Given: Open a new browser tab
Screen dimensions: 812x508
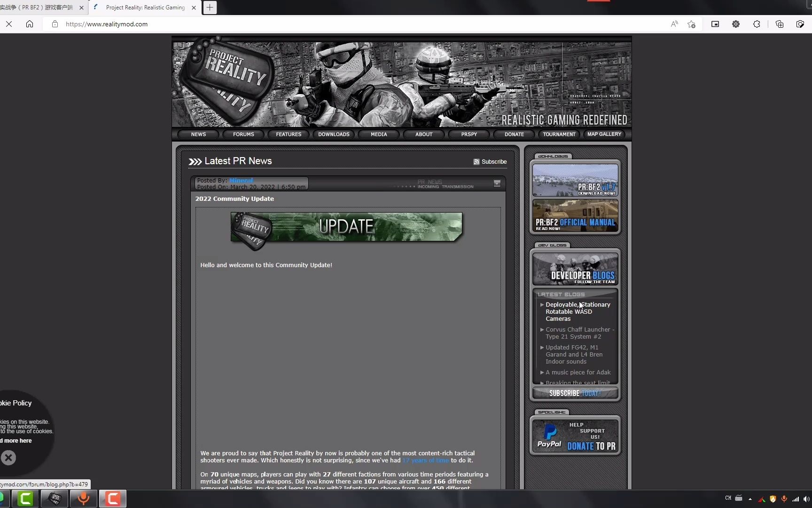Looking at the screenshot, I should pos(210,8).
